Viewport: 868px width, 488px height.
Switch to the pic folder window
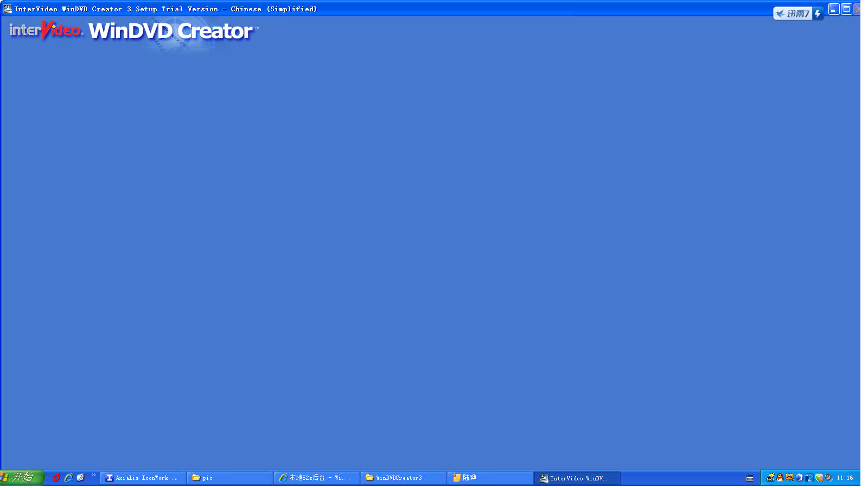230,478
